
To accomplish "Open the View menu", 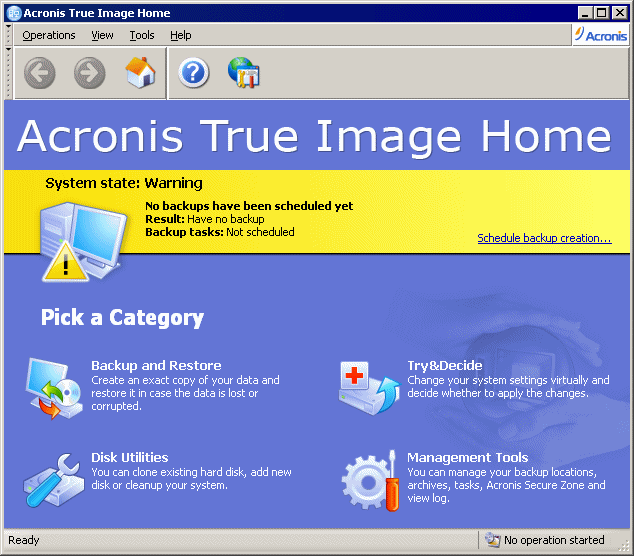I will coord(102,35).
